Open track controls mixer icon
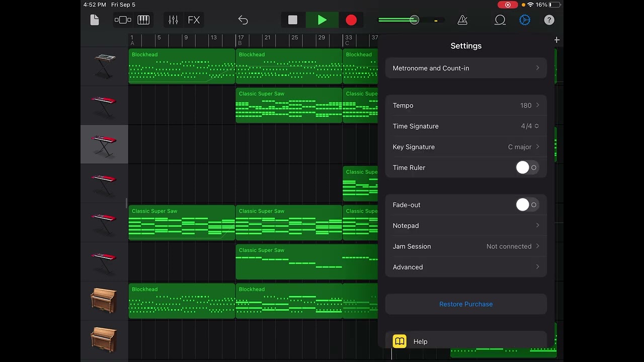The height and width of the screenshot is (362, 644). [173, 20]
